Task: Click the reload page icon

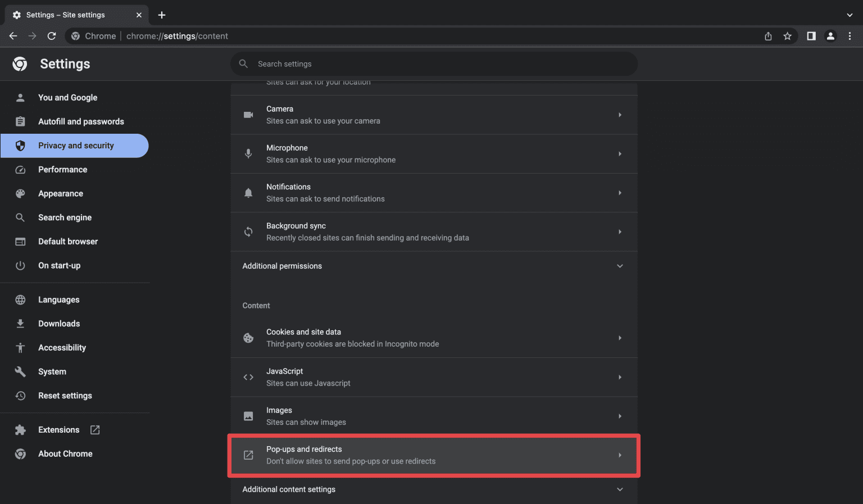Action: pyautogui.click(x=52, y=36)
